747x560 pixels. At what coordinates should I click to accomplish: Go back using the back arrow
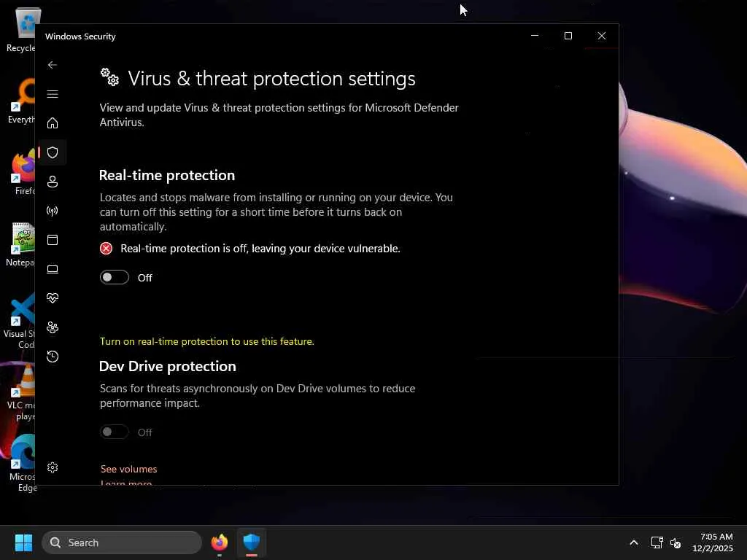click(53, 65)
